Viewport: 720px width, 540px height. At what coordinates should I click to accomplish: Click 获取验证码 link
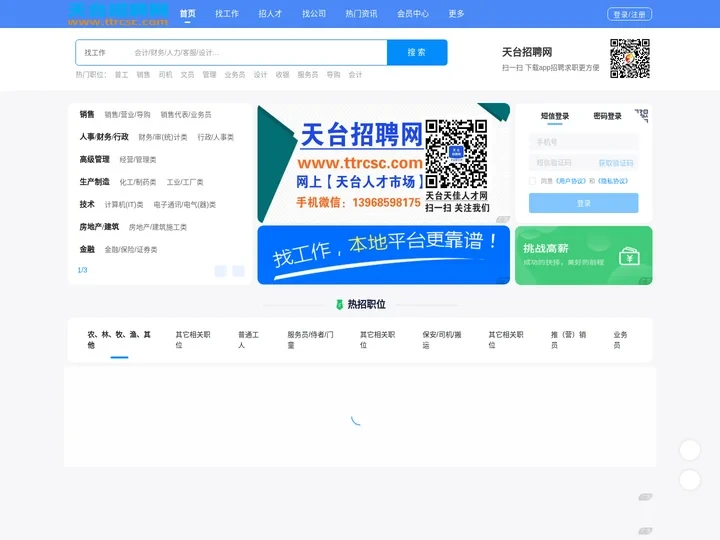click(x=616, y=163)
